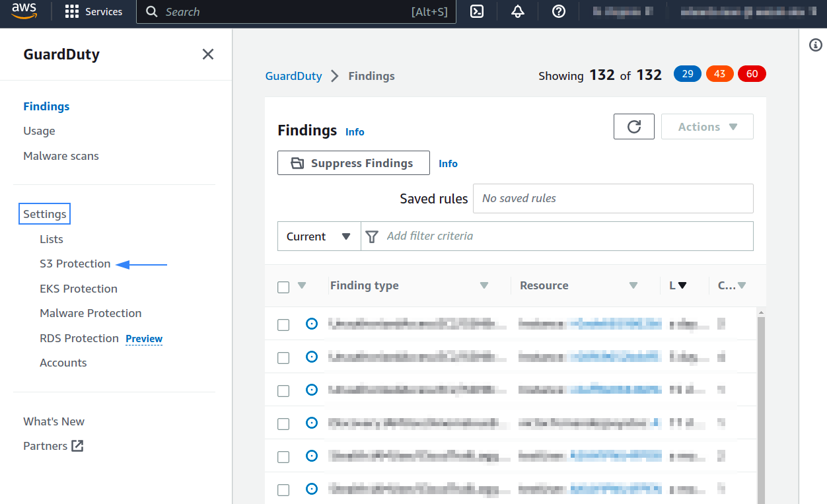The height and width of the screenshot is (504, 827).
Task: Launch the CloudShell terminal icon
Action: (477, 12)
